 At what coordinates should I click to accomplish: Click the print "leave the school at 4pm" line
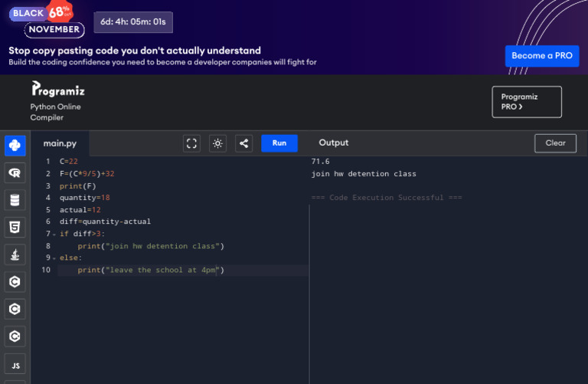coord(151,270)
